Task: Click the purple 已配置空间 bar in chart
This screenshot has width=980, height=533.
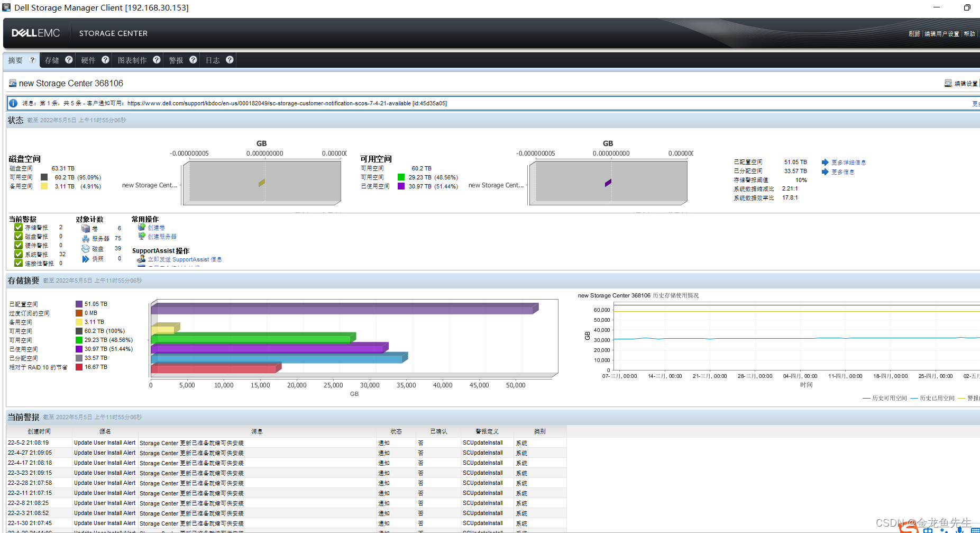Action: (344, 309)
